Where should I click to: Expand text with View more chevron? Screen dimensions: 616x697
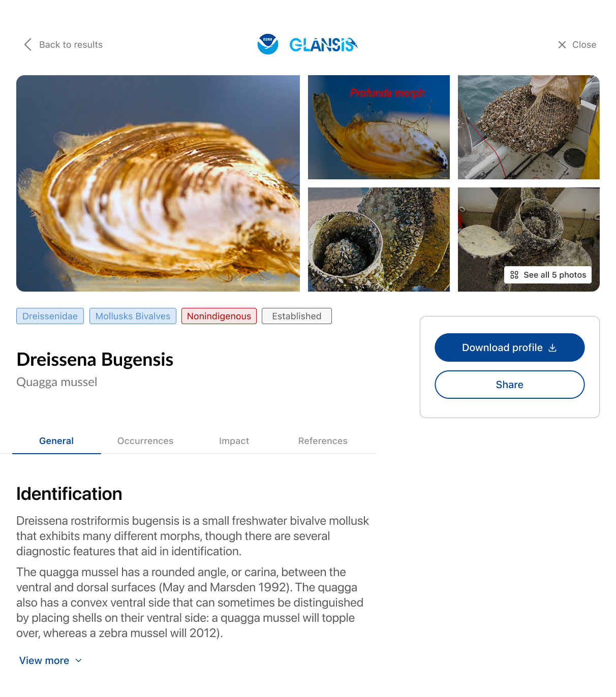tap(78, 660)
